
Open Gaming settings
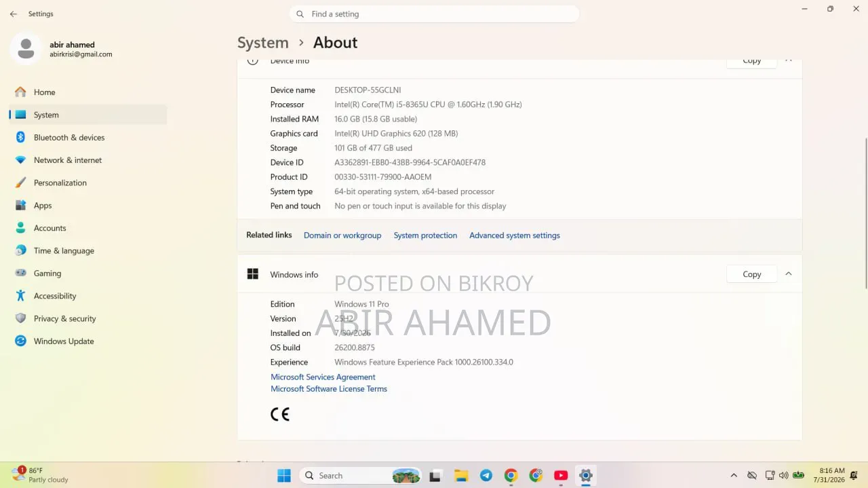(88, 273)
